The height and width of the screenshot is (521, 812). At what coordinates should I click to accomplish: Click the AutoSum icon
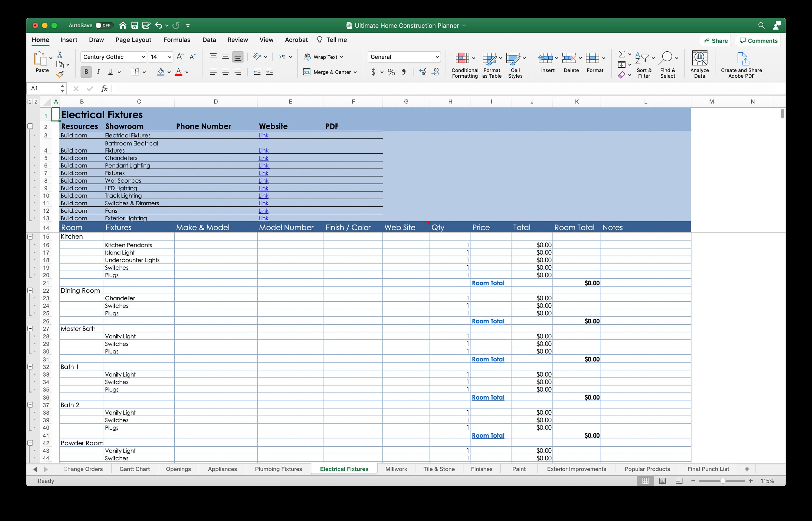(x=623, y=54)
